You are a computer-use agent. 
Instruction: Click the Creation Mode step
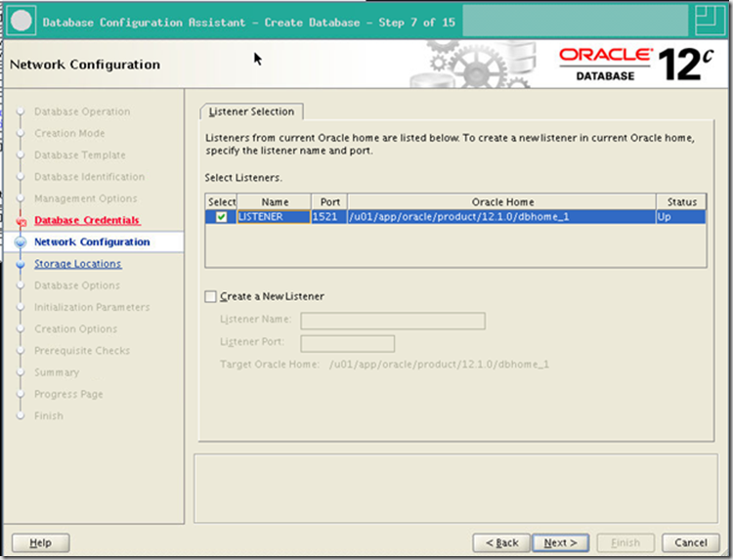point(69,133)
